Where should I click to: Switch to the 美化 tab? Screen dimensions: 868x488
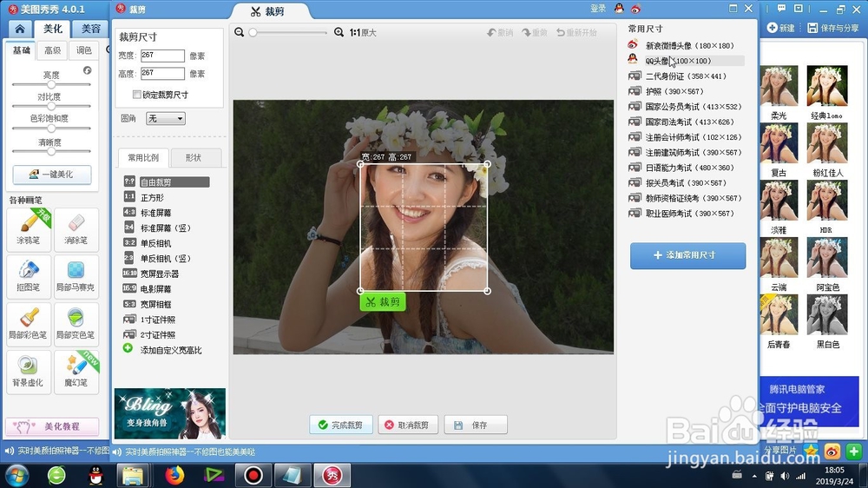[53, 29]
